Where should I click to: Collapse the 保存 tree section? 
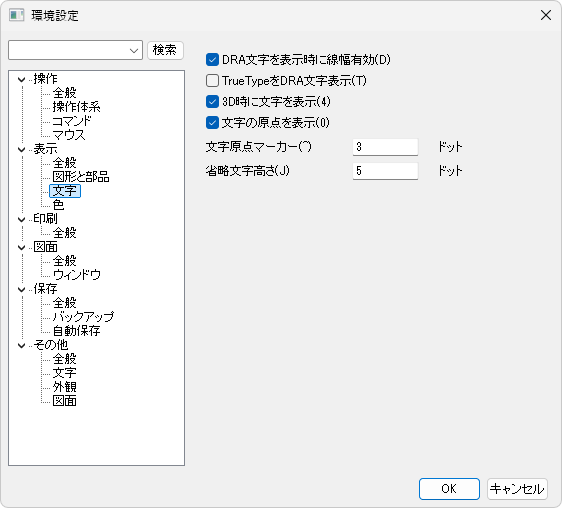[x=22, y=289]
